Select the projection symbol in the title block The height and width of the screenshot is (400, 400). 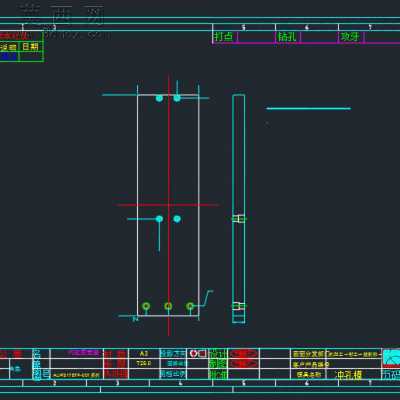(198, 354)
